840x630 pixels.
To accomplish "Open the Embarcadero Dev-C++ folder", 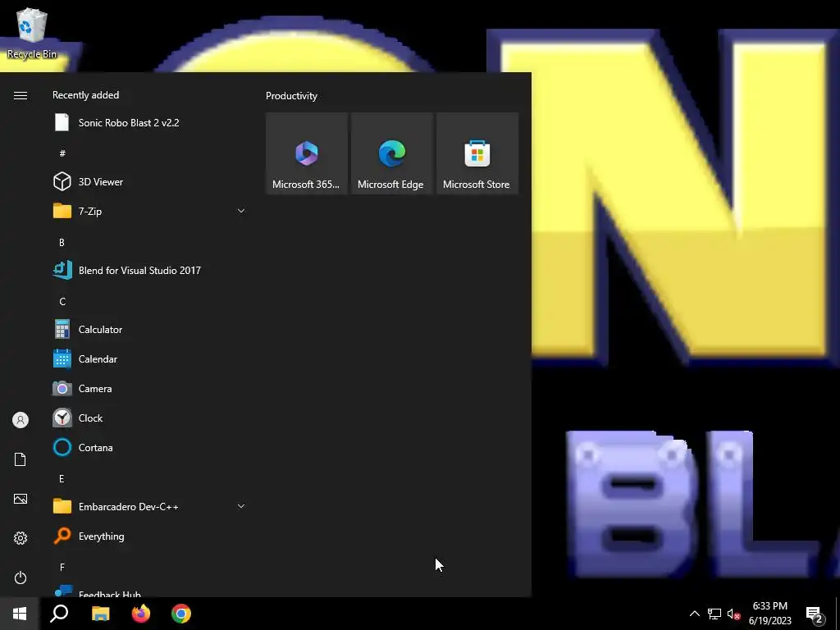I will 149,506.
